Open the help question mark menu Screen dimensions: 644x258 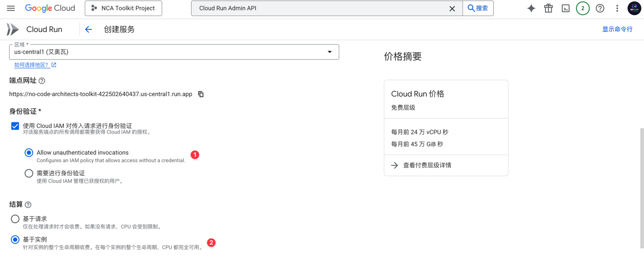point(600,8)
